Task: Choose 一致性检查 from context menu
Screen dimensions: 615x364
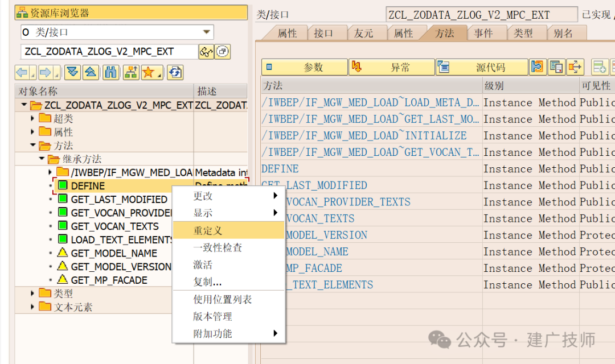Action: click(229, 247)
